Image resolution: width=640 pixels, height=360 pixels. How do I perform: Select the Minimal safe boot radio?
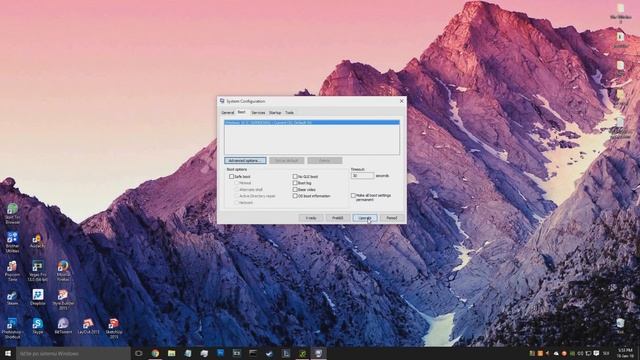click(x=236, y=183)
